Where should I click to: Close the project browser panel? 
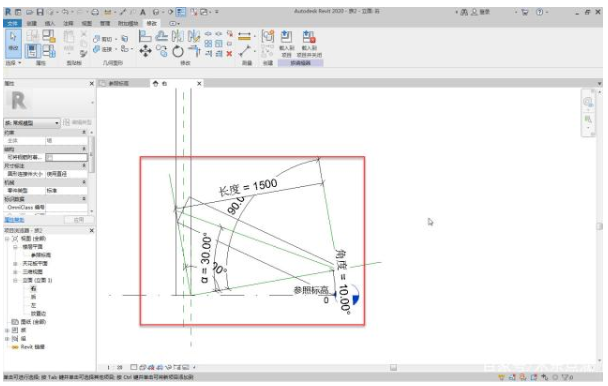coord(92,230)
